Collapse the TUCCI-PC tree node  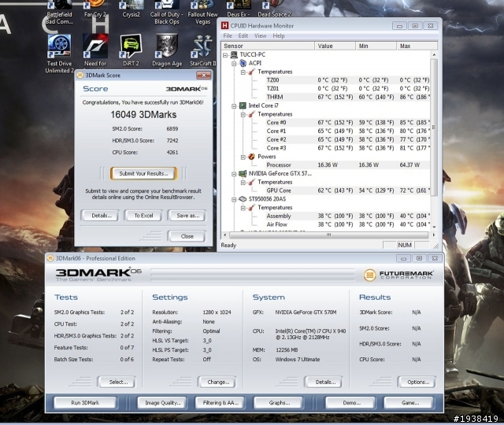[225, 55]
